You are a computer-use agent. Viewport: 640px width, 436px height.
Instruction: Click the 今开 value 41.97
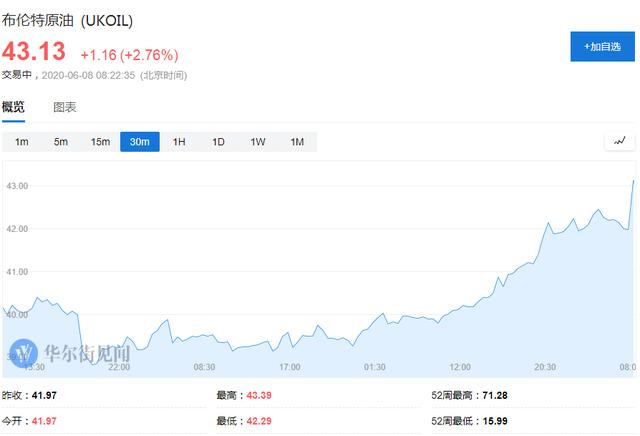(44, 421)
